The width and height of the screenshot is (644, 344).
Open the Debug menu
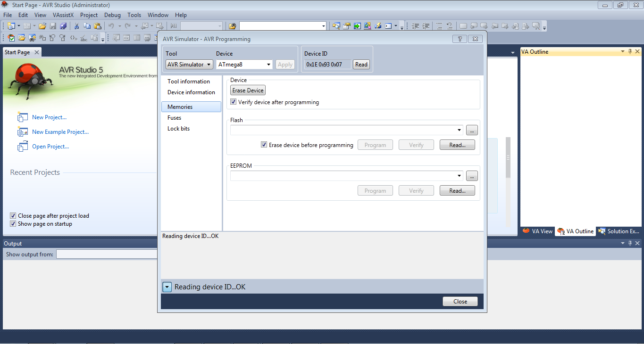click(x=112, y=15)
